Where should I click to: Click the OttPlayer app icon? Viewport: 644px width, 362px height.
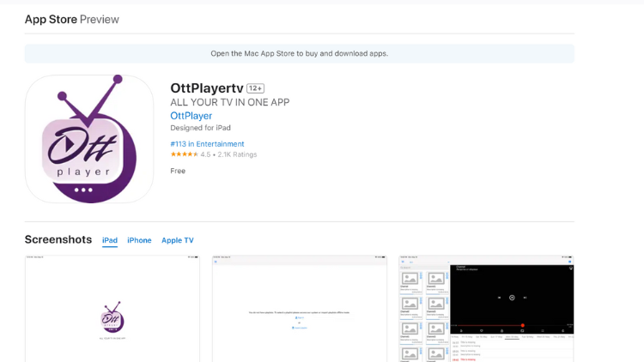(89, 139)
